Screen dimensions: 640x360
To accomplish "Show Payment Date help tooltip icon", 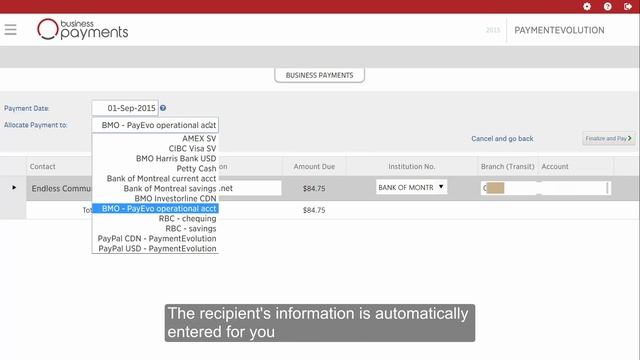I will (x=163, y=108).
